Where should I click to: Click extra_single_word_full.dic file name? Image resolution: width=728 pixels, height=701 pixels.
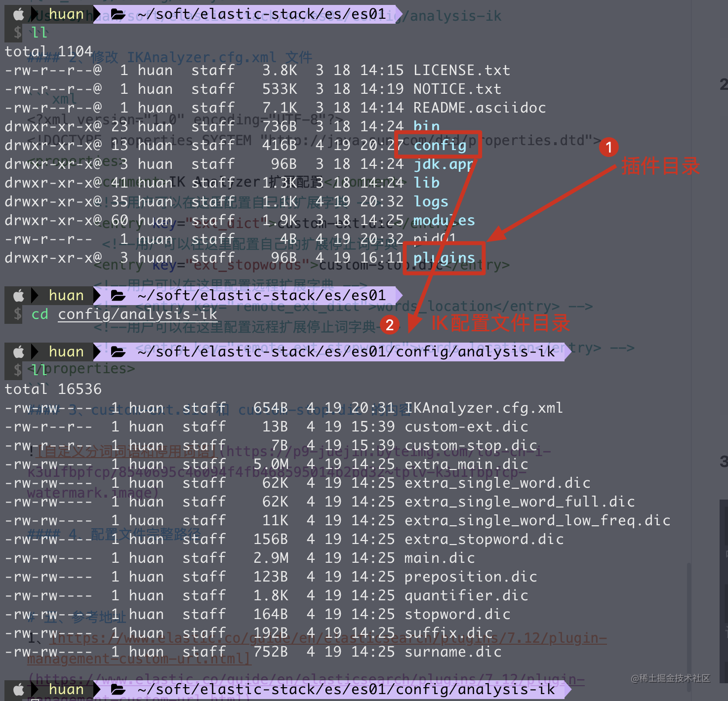(520, 502)
